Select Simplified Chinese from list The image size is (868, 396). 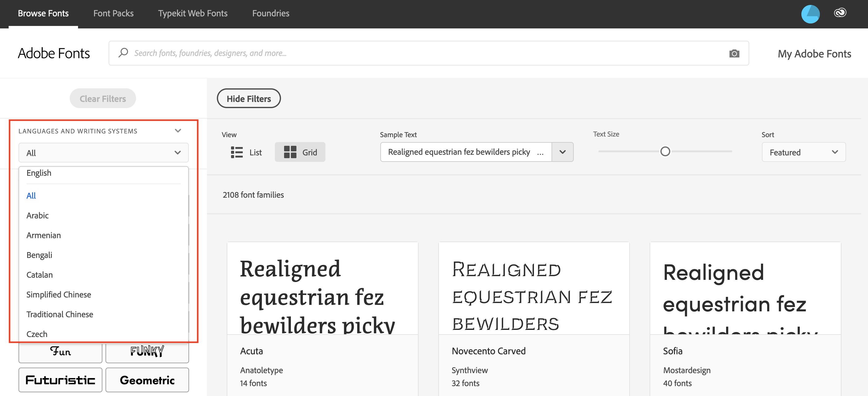click(x=58, y=294)
